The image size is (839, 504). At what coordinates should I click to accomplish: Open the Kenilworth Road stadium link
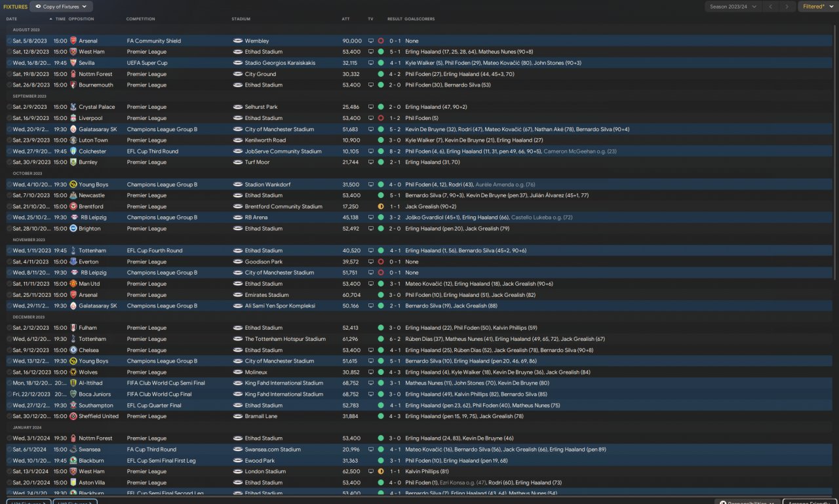[265, 140]
